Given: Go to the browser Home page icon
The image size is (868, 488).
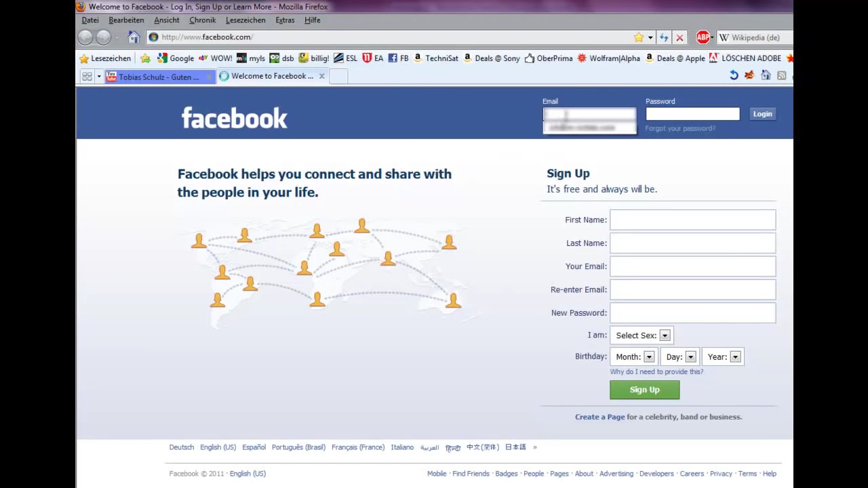Looking at the screenshot, I should 134,37.
